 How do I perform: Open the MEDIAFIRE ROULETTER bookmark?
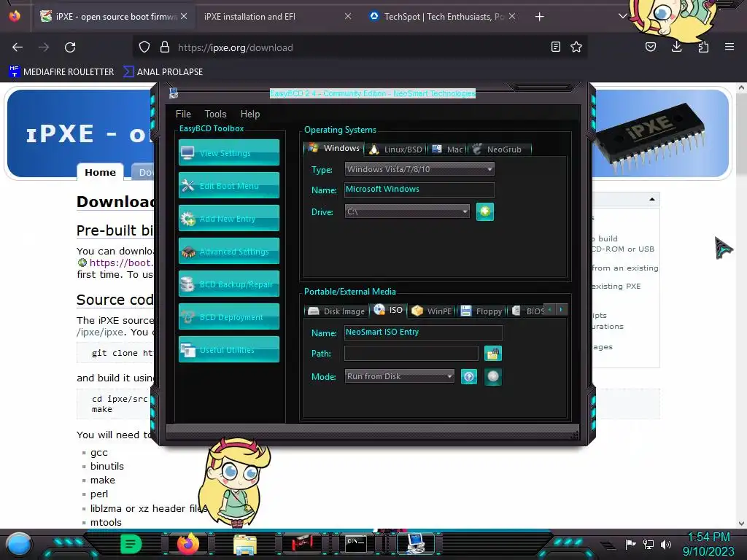coord(61,72)
